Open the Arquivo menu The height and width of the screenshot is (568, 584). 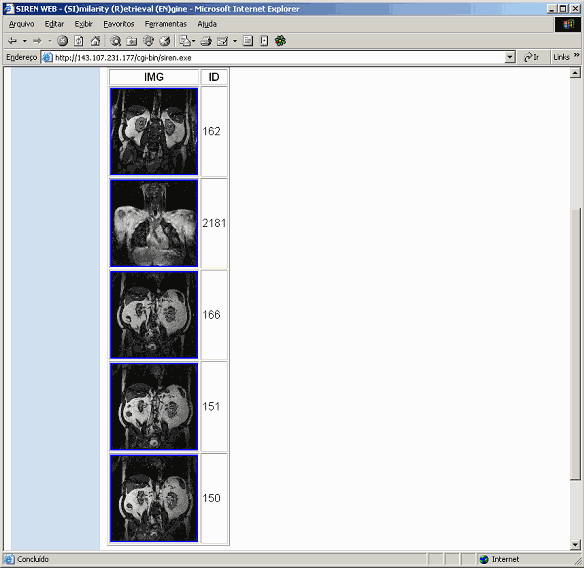pyautogui.click(x=22, y=24)
